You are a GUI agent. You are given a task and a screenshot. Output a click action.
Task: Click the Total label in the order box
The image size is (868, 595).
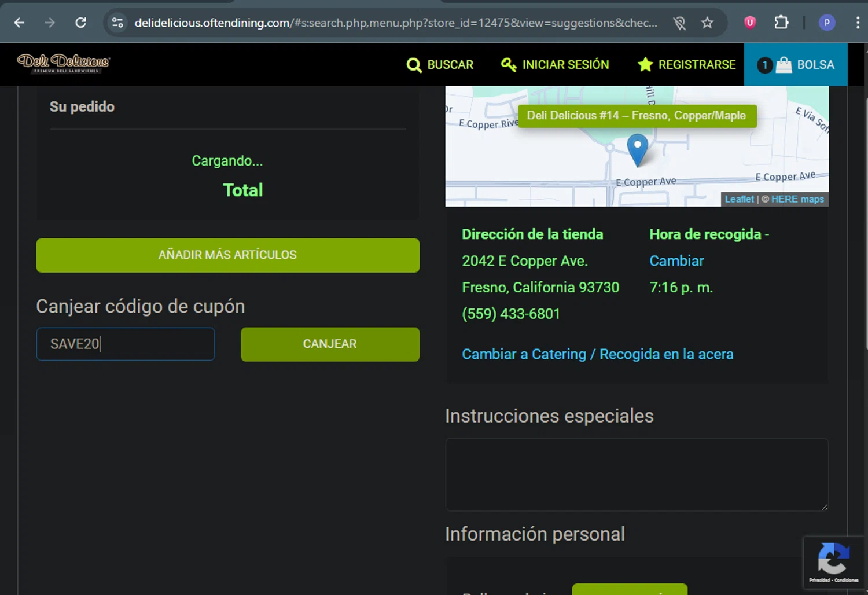(243, 190)
